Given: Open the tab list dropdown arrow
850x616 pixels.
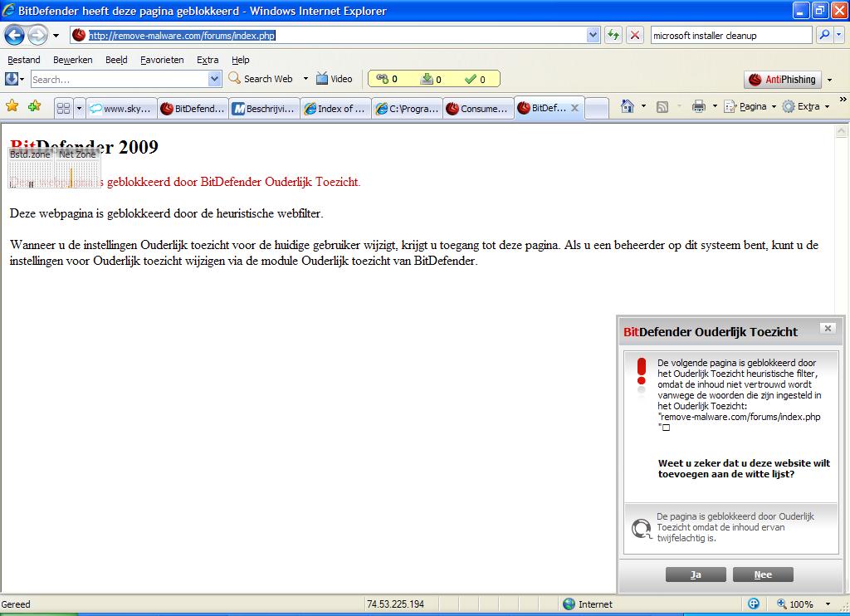Looking at the screenshot, I should (79, 109).
